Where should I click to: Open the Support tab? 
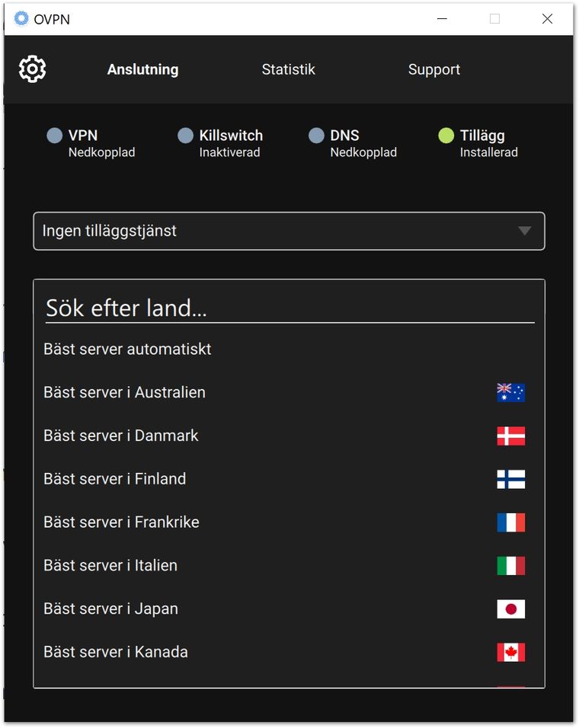[x=434, y=69]
